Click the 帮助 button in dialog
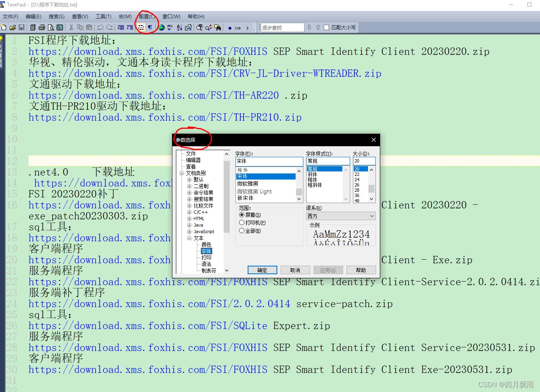The image size is (540, 392). [x=361, y=270]
